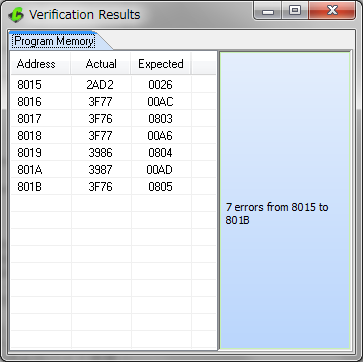Select row with address 8017
Screen dimensions: 363x362
pyautogui.click(x=113, y=119)
